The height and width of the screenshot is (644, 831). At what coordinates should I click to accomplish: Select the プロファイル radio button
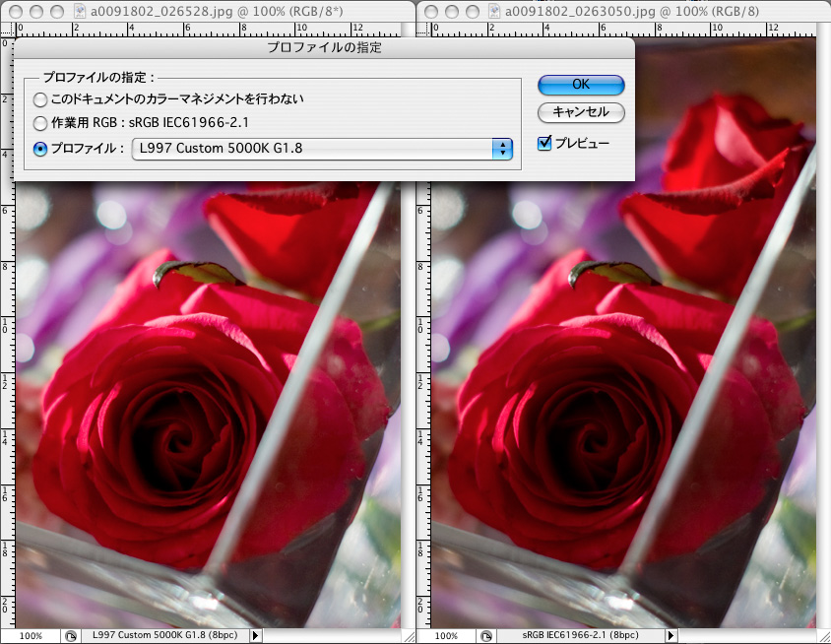[40, 149]
